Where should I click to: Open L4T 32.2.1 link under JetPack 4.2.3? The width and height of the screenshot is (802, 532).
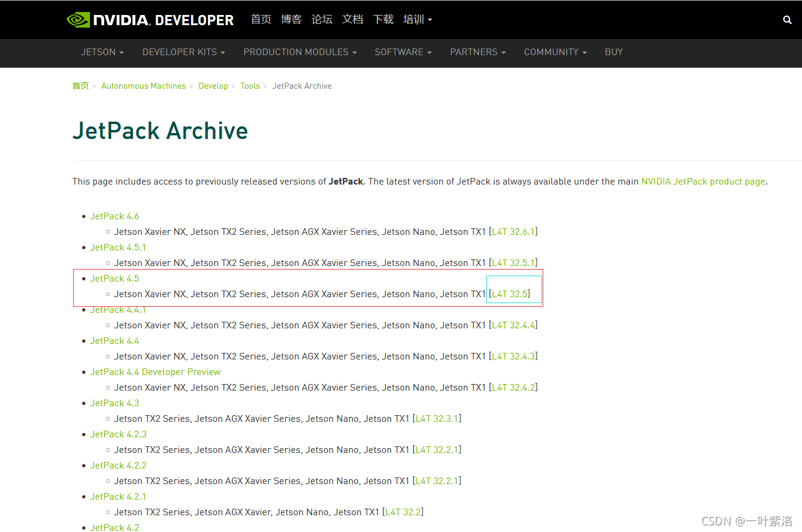pos(437,450)
